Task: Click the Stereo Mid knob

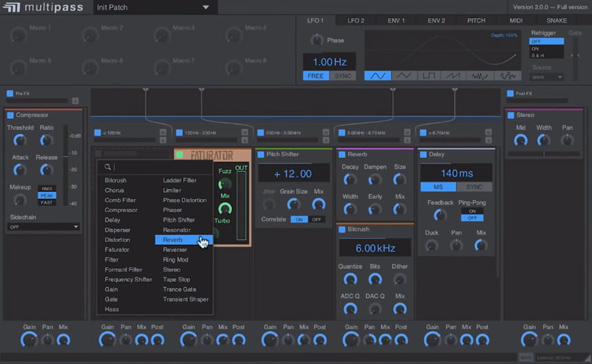Action: 520,140
